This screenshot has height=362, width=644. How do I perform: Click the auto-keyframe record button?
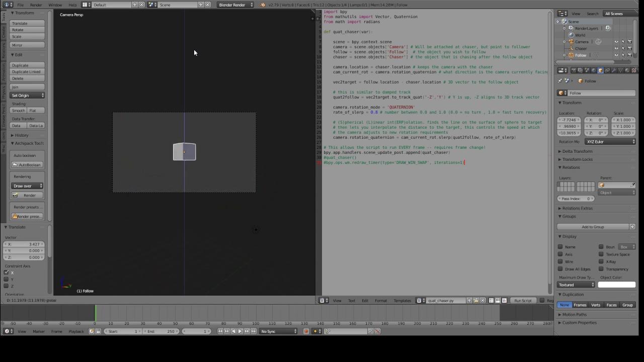pos(306,331)
